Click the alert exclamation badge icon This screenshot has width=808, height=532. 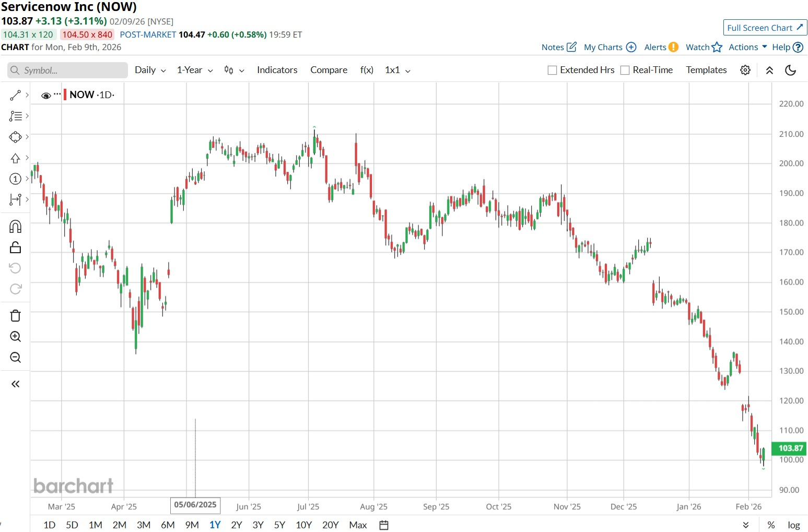pos(673,47)
